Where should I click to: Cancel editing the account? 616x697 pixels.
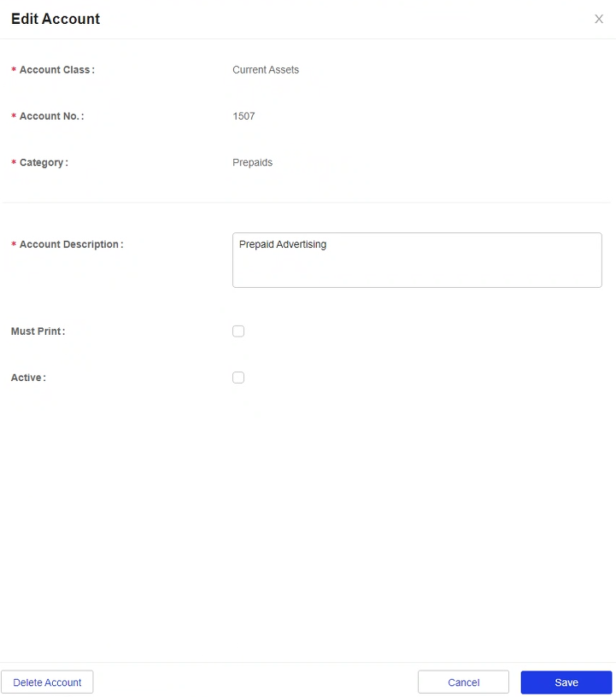(463, 682)
